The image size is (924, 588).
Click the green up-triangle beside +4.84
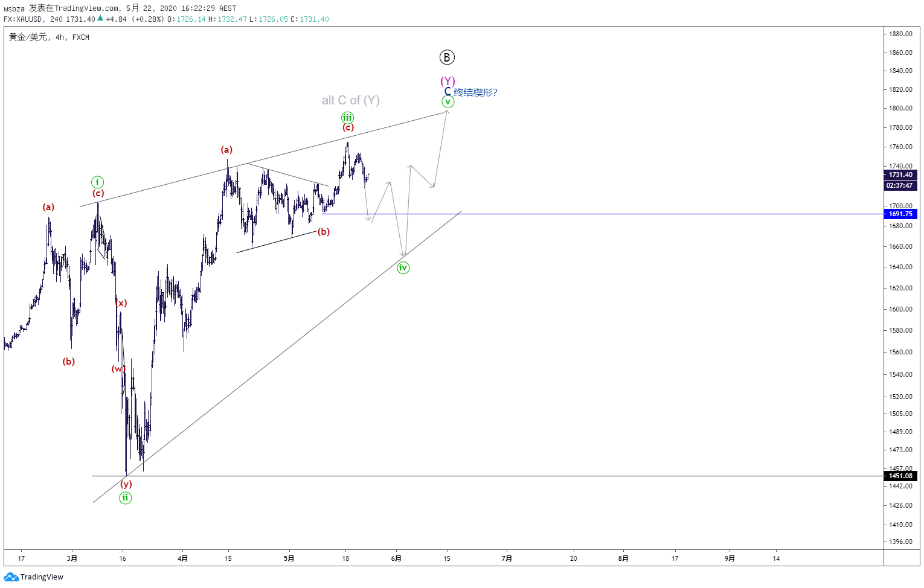(x=100, y=19)
